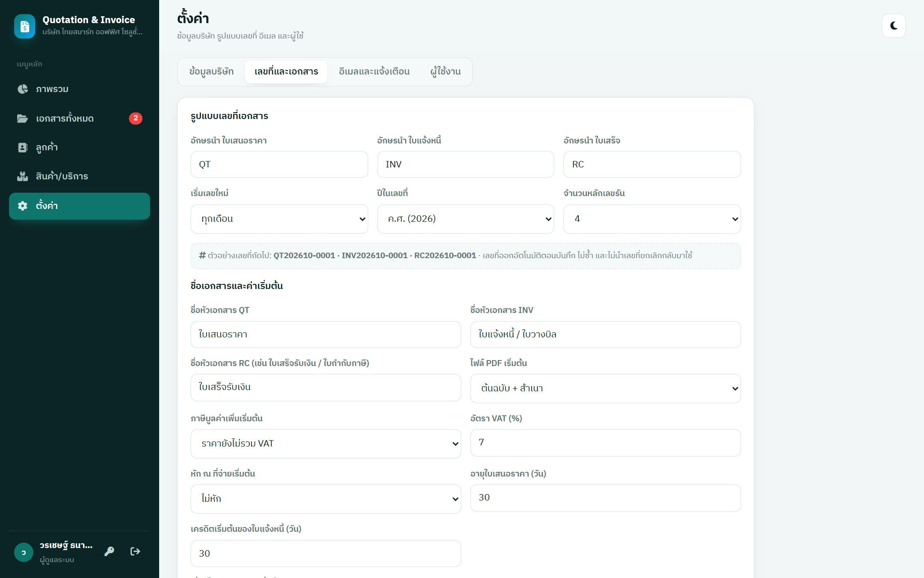Click the user avatar circle ว

24,552
